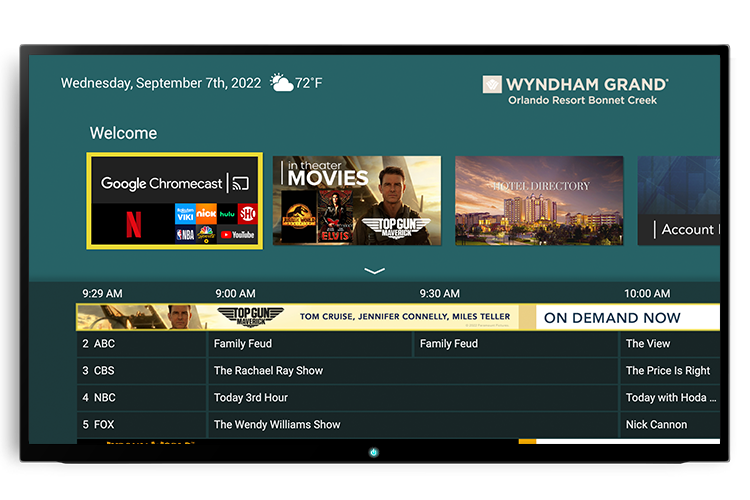Image resolution: width=750 pixels, height=500 pixels.
Task: Open the In Theater Movies tile
Action: (x=357, y=200)
